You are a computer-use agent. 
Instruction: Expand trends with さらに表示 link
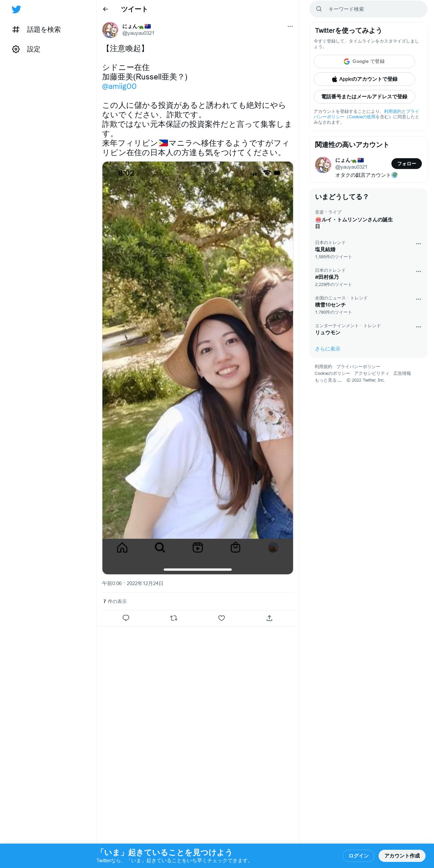point(328,349)
